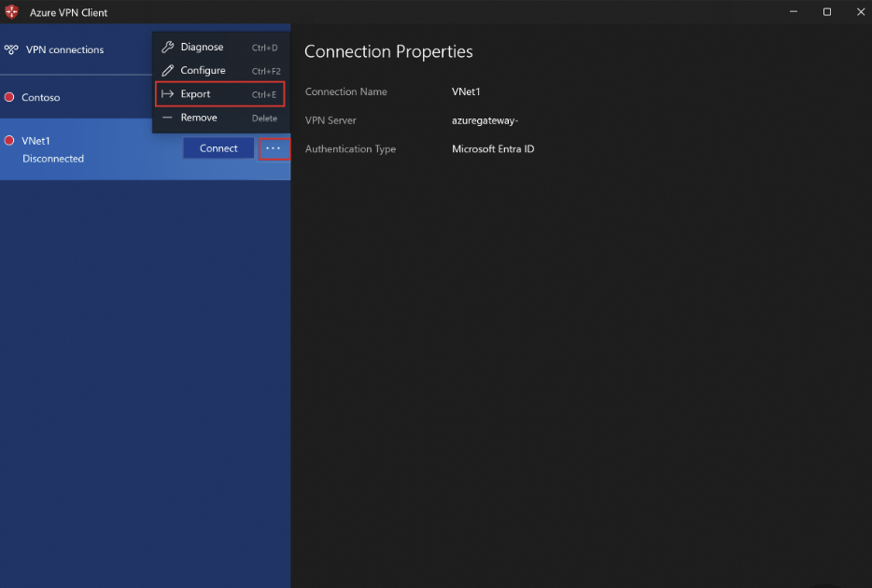Viewport: 872px width, 588px height.
Task: Click the VPN connections network icon
Action: click(11, 49)
